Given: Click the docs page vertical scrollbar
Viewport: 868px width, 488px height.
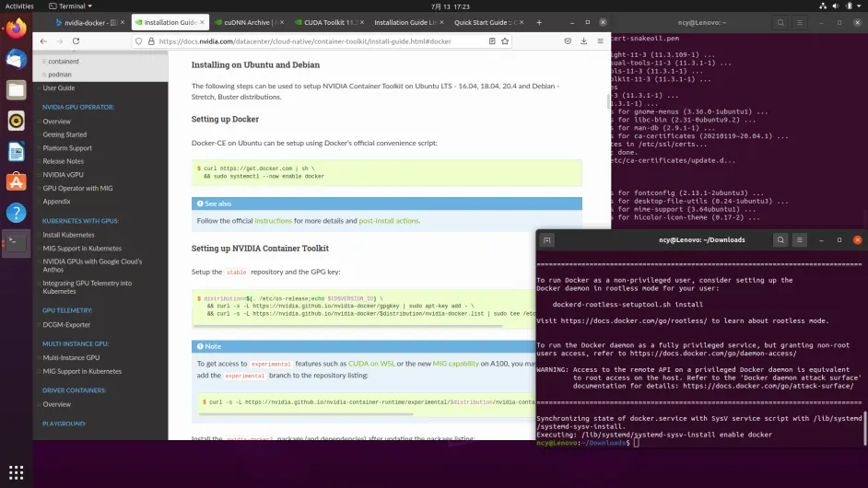Looking at the screenshot, I should click(x=608, y=101).
